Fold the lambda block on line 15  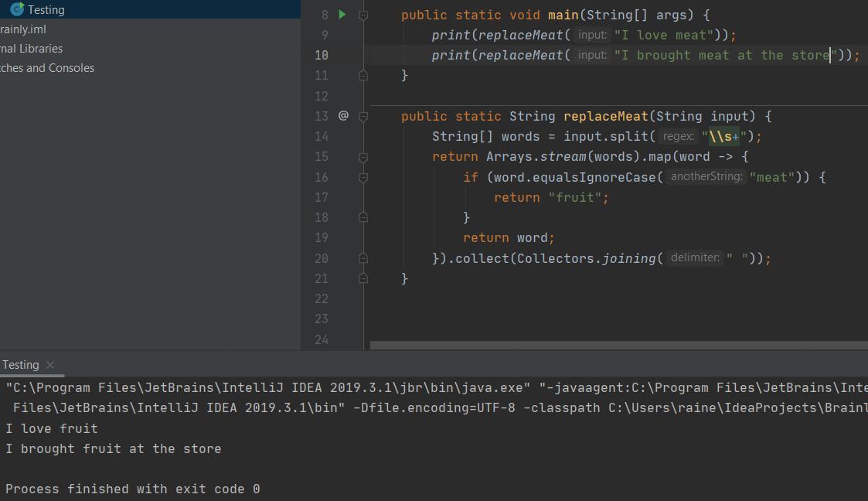pyautogui.click(x=363, y=157)
